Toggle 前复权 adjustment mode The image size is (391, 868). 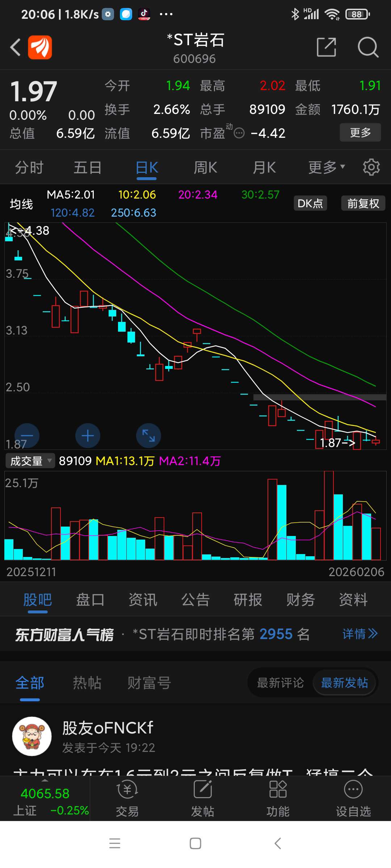click(x=363, y=203)
